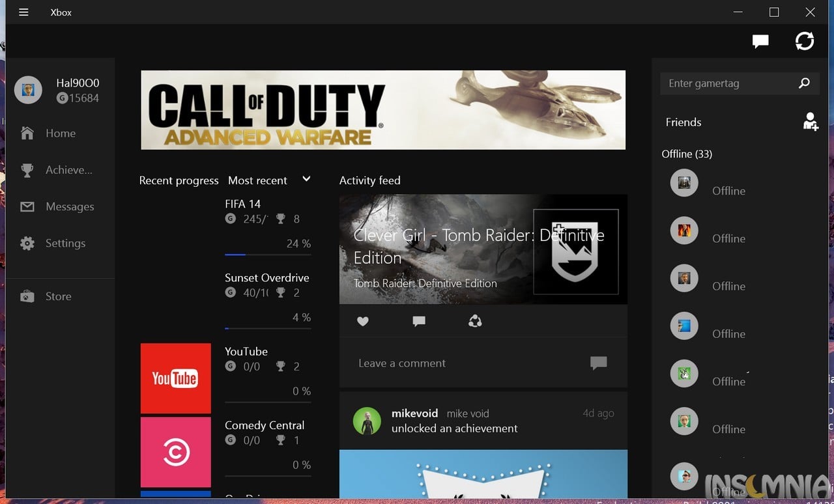
Task: Click the 4d ago timestamp on mikevoid's post
Action: 598,413
